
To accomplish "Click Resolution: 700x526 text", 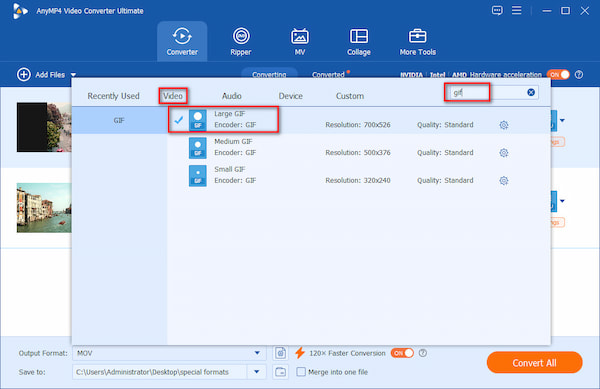I will click(x=358, y=125).
